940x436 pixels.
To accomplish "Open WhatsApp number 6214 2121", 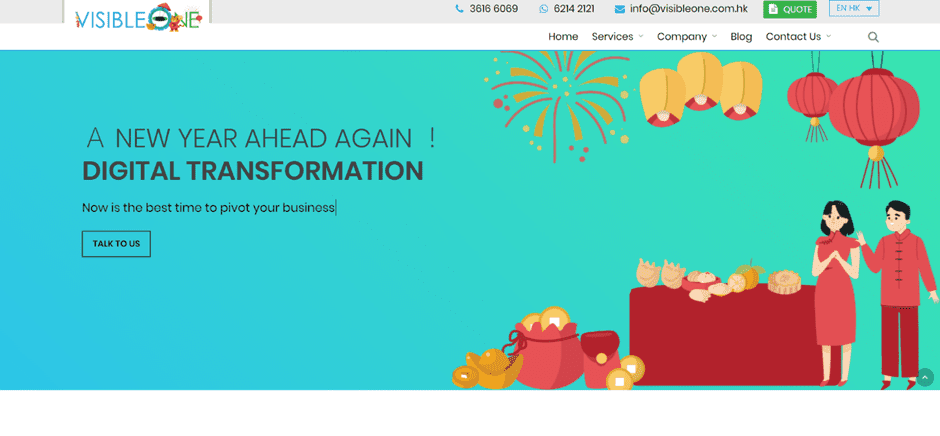I will [x=574, y=9].
